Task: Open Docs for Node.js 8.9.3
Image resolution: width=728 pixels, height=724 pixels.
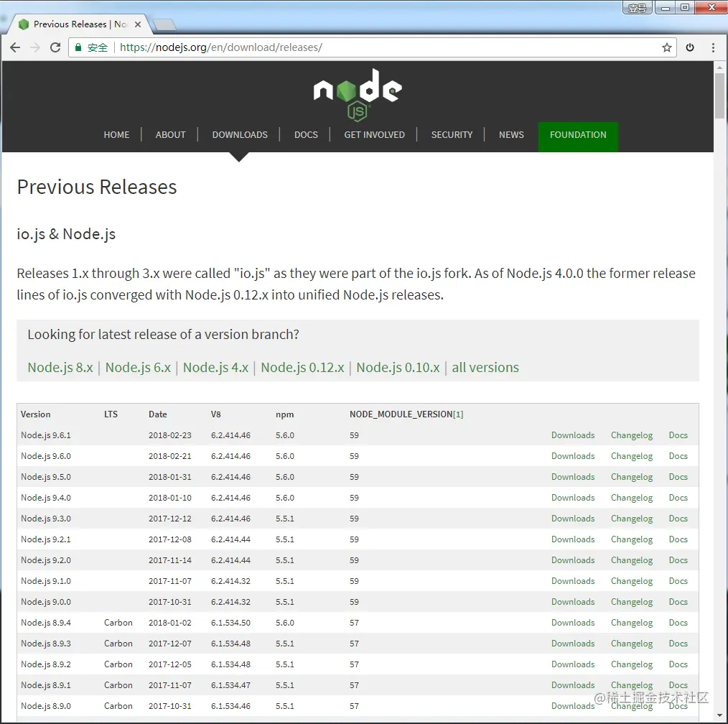Action: pyautogui.click(x=678, y=643)
